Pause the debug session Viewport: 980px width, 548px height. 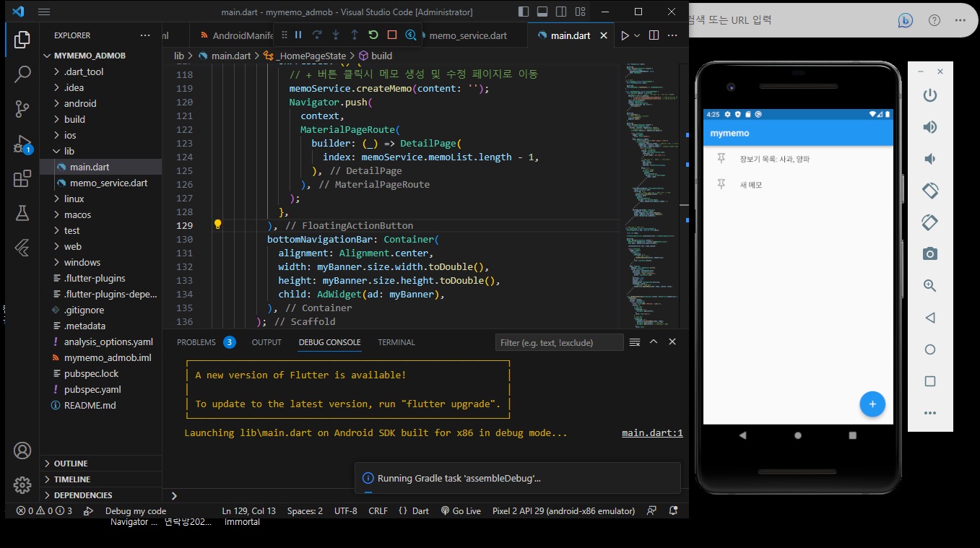coord(298,35)
